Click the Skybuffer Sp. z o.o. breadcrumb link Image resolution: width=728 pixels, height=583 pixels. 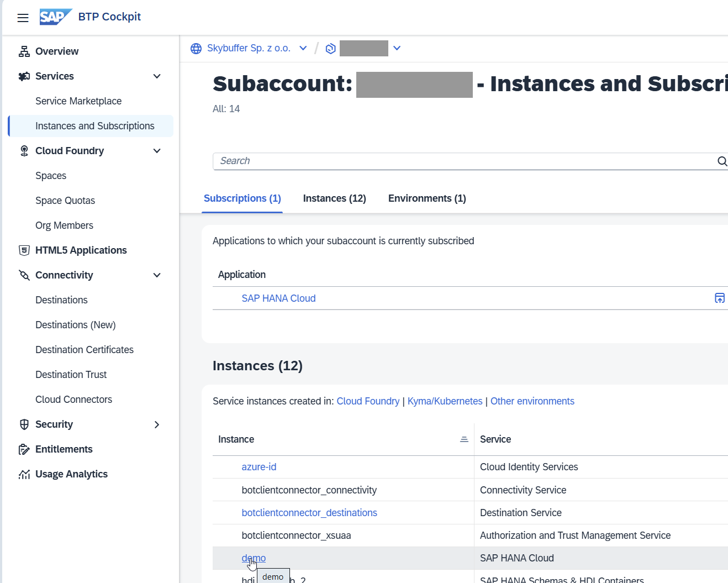coord(249,48)
